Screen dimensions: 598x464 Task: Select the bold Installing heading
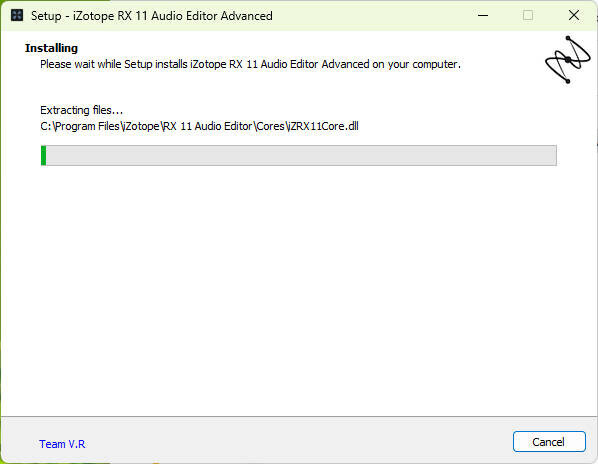click(x=51, y=48)
